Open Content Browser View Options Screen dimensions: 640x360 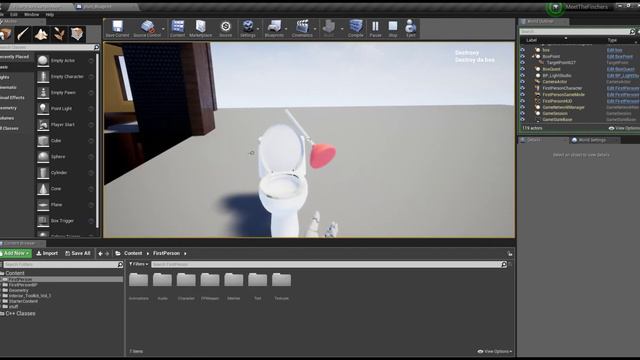pos(495,351)
